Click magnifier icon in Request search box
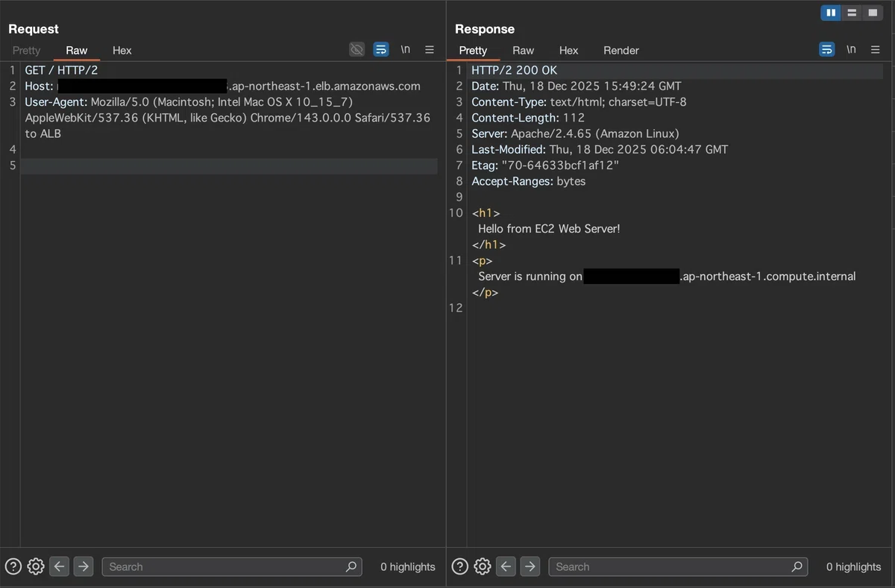Viewport: 895px width, 588px height. (x=351, y=566)
